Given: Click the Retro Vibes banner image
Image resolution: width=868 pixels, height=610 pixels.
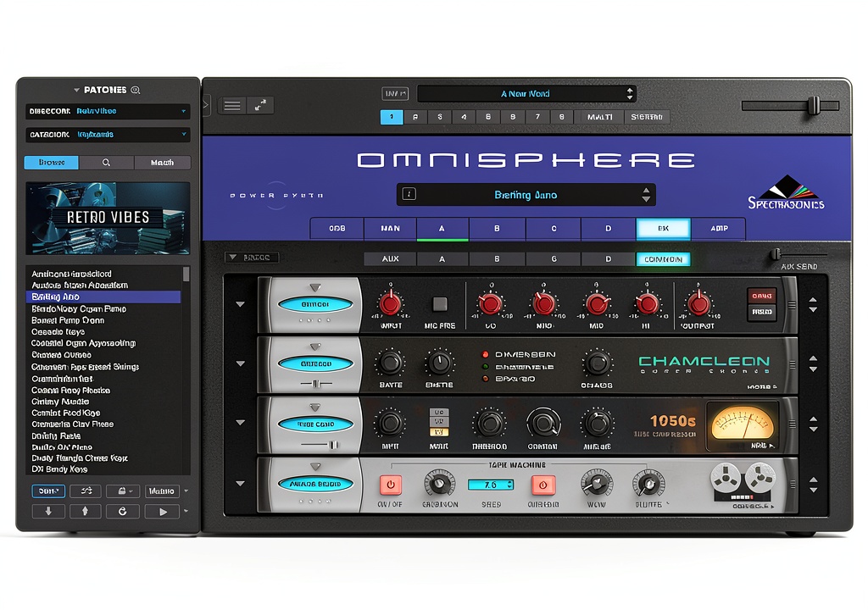Looking at the screenshot, I should click(108, 218).
